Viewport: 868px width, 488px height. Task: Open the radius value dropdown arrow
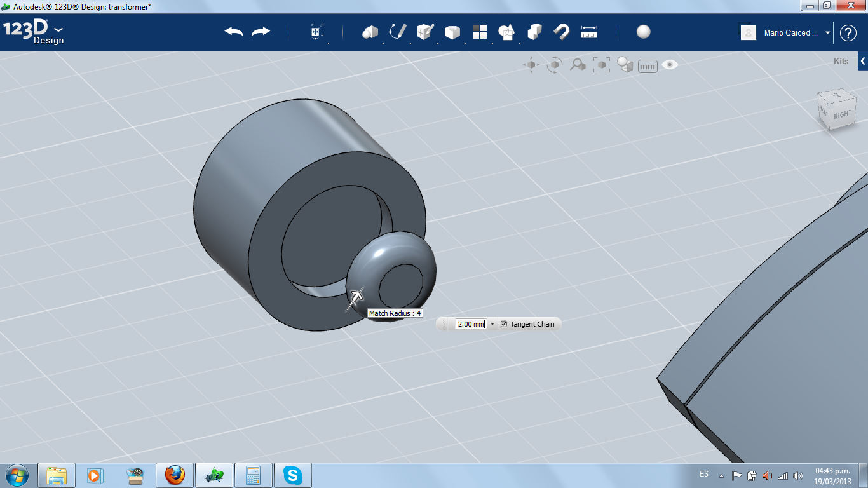coord(492,324)
